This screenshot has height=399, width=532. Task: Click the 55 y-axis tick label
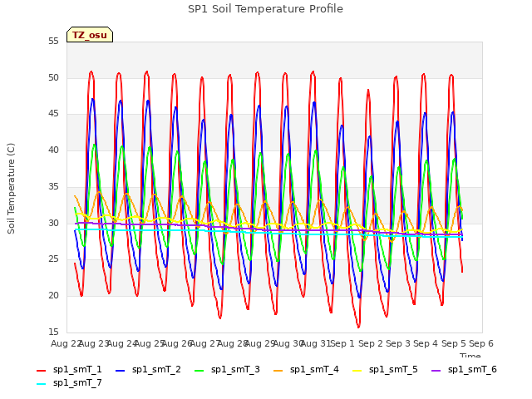(53, 42)
